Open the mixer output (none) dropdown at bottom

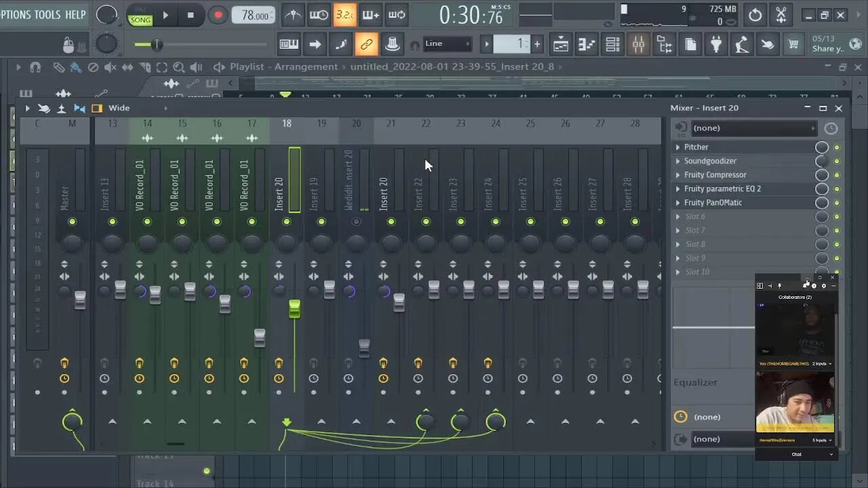[x=723, y=439]
